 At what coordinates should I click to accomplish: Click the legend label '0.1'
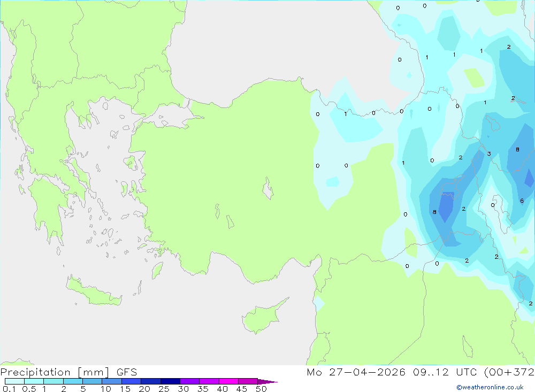[9, 389]
